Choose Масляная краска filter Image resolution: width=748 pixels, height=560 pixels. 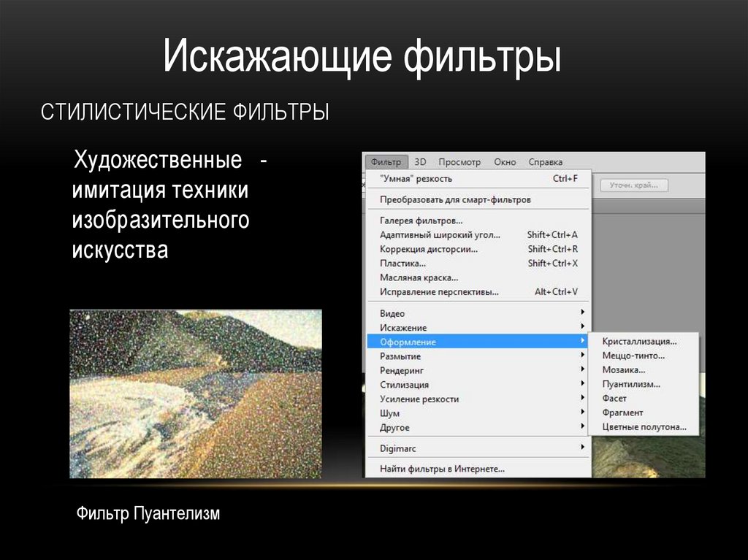pyautogui.click(x=478, y=278)
